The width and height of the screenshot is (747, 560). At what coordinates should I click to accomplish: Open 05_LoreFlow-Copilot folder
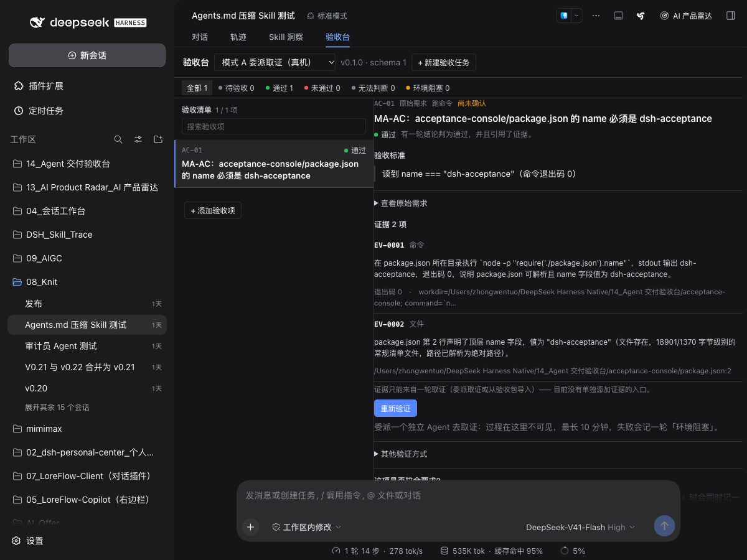point(87,500)
